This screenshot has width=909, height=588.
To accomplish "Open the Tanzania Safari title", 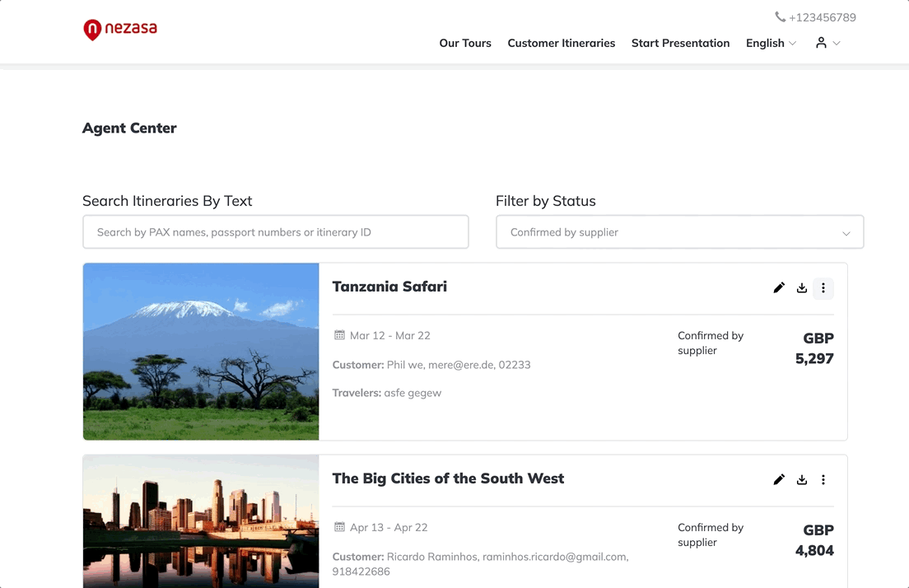I will [389, 287].
